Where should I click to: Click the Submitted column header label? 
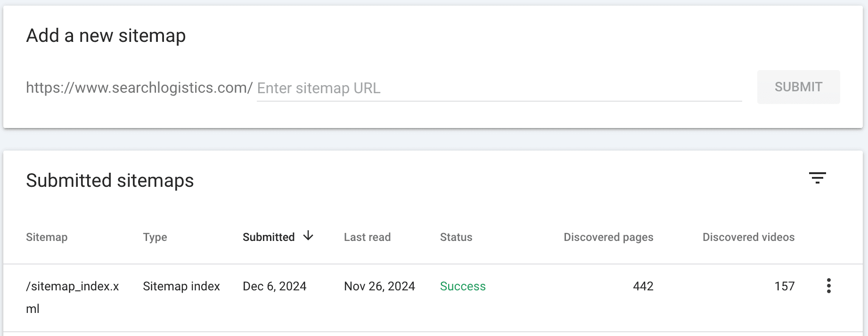(x=269, y=237)
